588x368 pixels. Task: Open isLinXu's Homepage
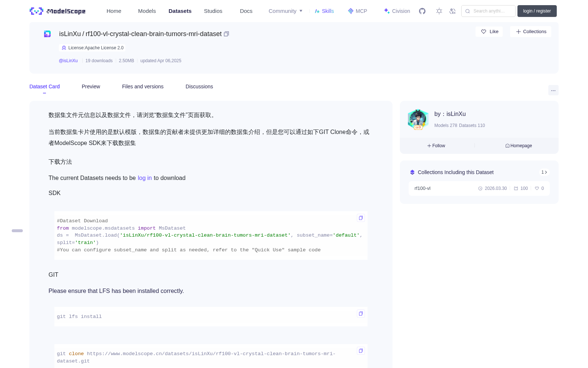[519, 146]
